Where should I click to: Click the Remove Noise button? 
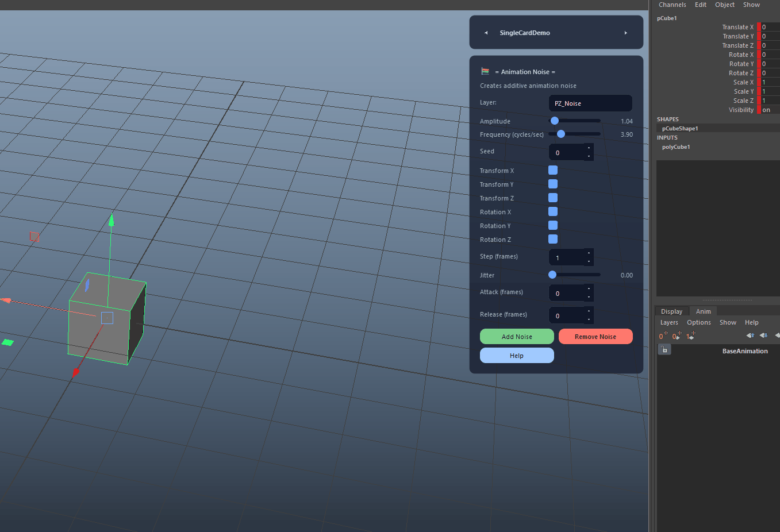pyautogui.click(x=595, y=337)
